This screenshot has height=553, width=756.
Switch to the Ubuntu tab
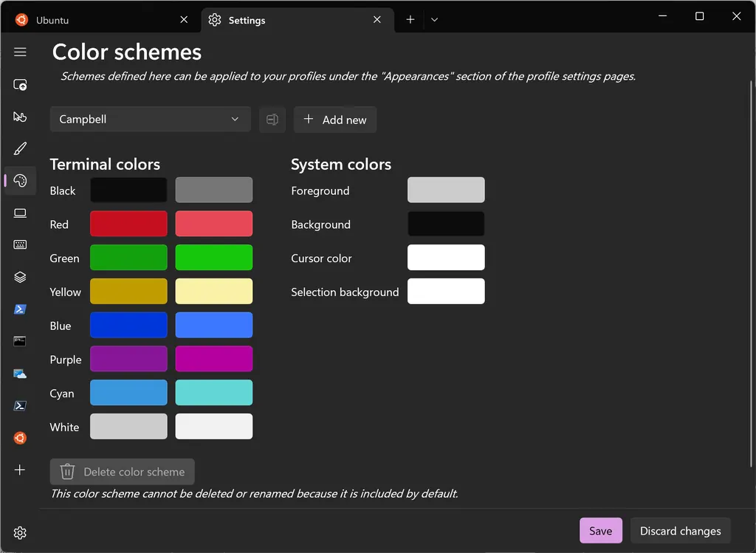click(x=100, y=20)
